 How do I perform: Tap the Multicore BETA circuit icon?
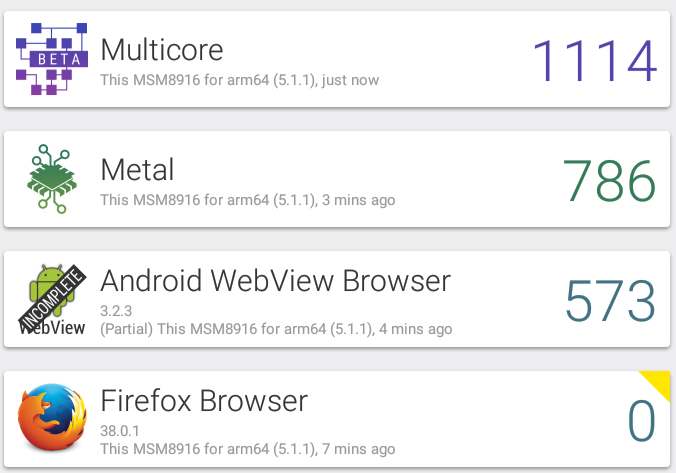[x=52, y=59]
